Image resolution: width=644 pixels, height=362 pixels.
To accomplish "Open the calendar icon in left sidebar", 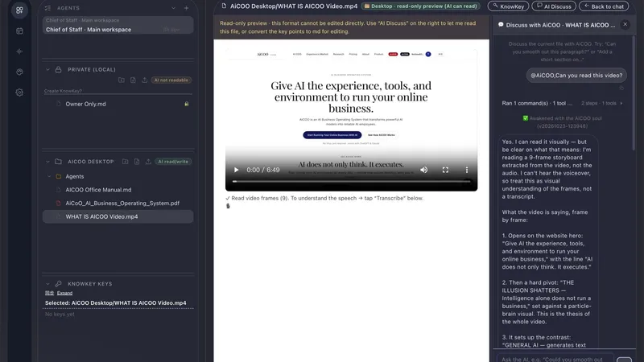I will coord(19,31).
